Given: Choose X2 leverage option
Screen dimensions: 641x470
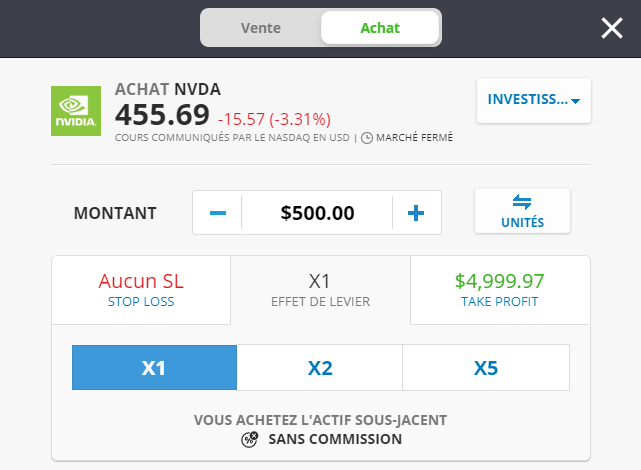Looking at the screenshot, I should pos(320,368).
